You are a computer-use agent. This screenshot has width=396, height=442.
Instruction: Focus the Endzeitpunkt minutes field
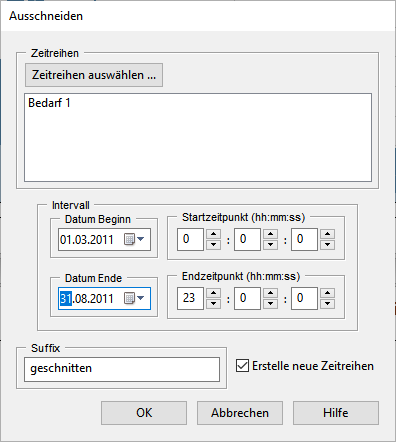click(247, 298)
